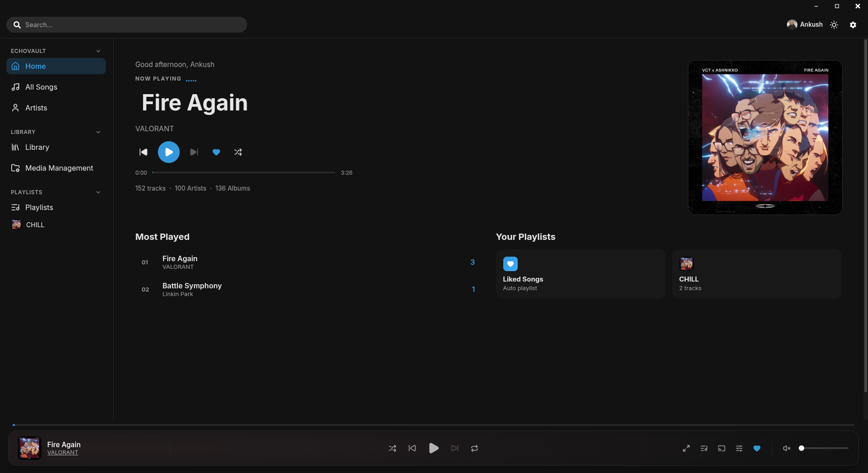The width and height of the screenshot is (868, 473).
Task: Toggle repeat mode in bottom bar
Action: tap(474, 448)
